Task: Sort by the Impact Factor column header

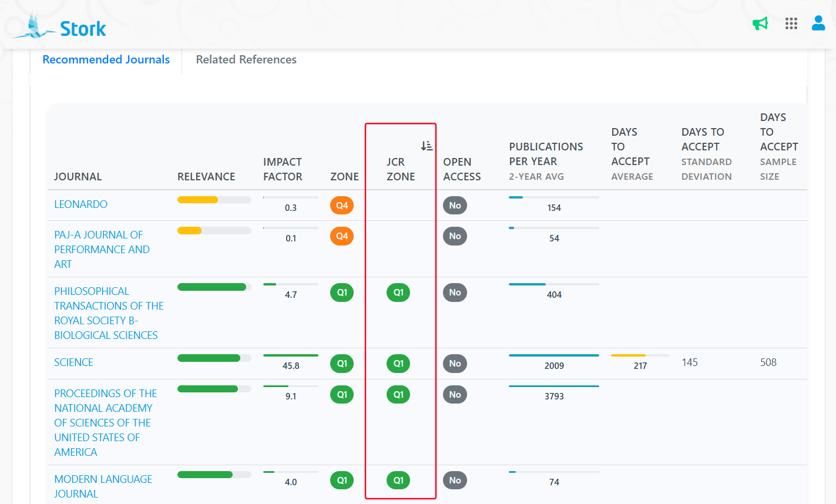Action: pos(283,169)
